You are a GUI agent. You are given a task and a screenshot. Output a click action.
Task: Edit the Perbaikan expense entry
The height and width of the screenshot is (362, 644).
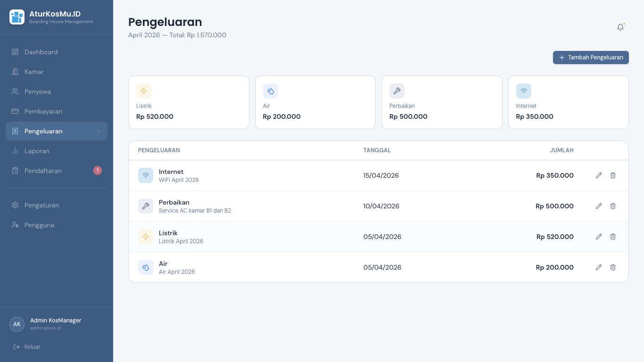point(599,206)
